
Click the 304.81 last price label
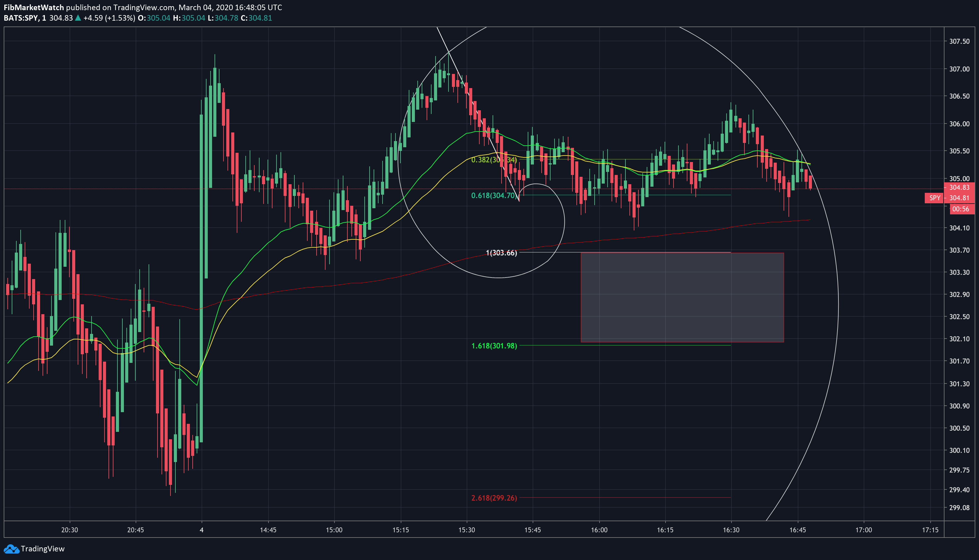[959, 198]
